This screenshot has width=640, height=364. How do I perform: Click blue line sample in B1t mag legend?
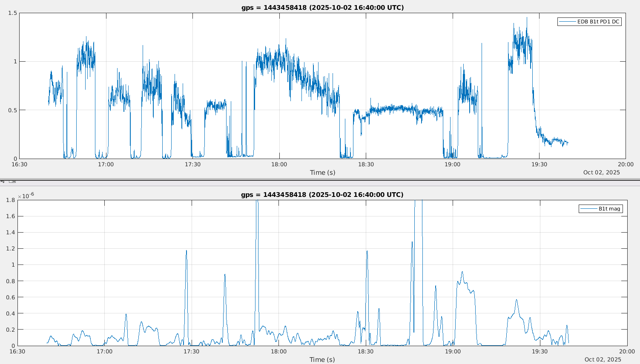[x=589, y=209]
